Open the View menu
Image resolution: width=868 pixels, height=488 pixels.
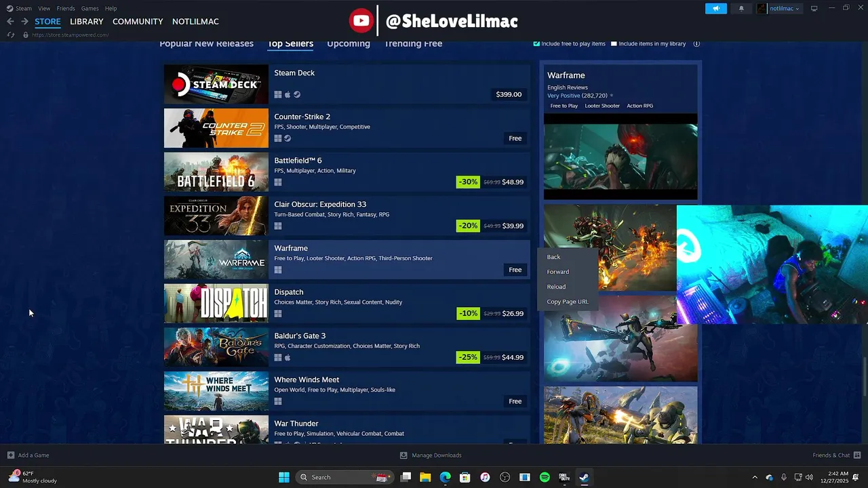coord(44,8)
